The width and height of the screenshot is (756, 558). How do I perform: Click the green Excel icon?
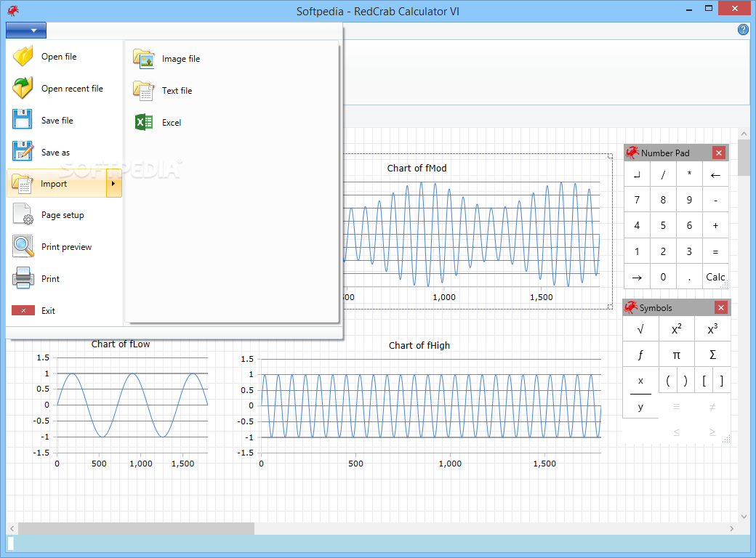click(x=144, y=122)
